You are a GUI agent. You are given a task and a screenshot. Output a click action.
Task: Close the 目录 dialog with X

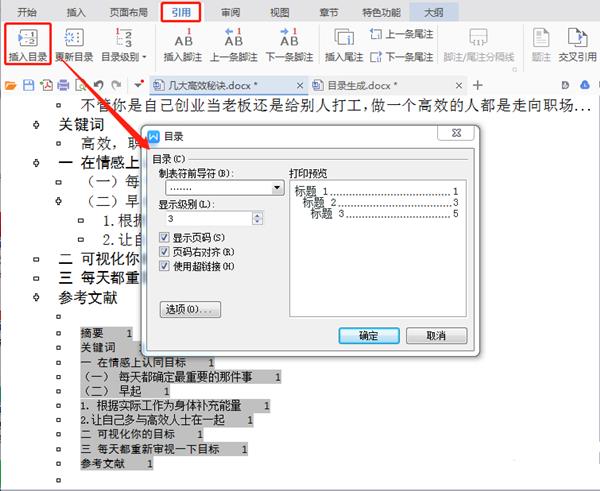(456, 133)
